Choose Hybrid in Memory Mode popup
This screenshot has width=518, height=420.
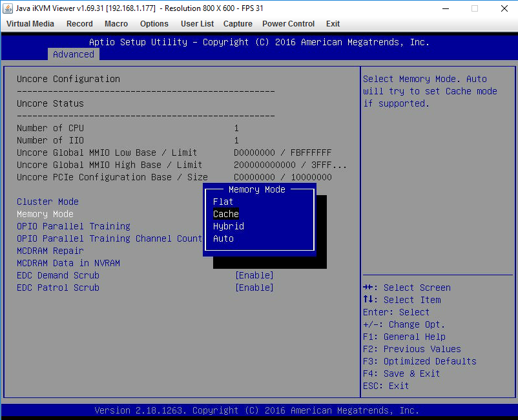click(x=229, y=226)
